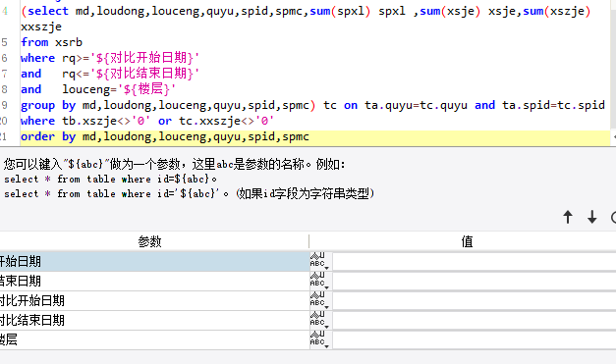This screenshot has height=364, width=616.
Task: Click value field of 对比结束日期 row
Action: coord(475,321)
